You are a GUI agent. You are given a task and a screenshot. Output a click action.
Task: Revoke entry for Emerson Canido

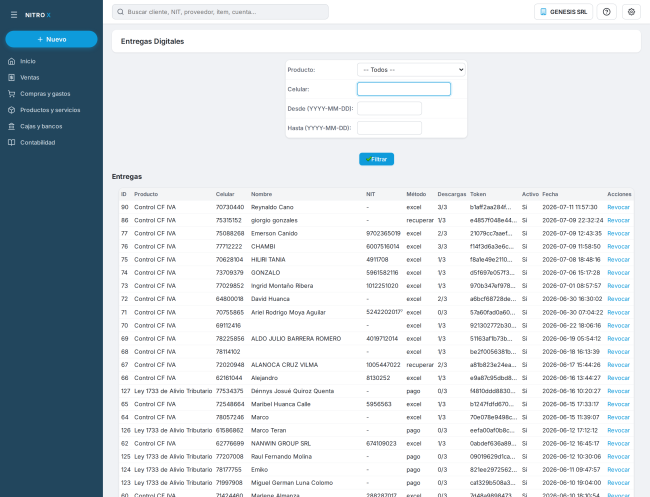618,233
